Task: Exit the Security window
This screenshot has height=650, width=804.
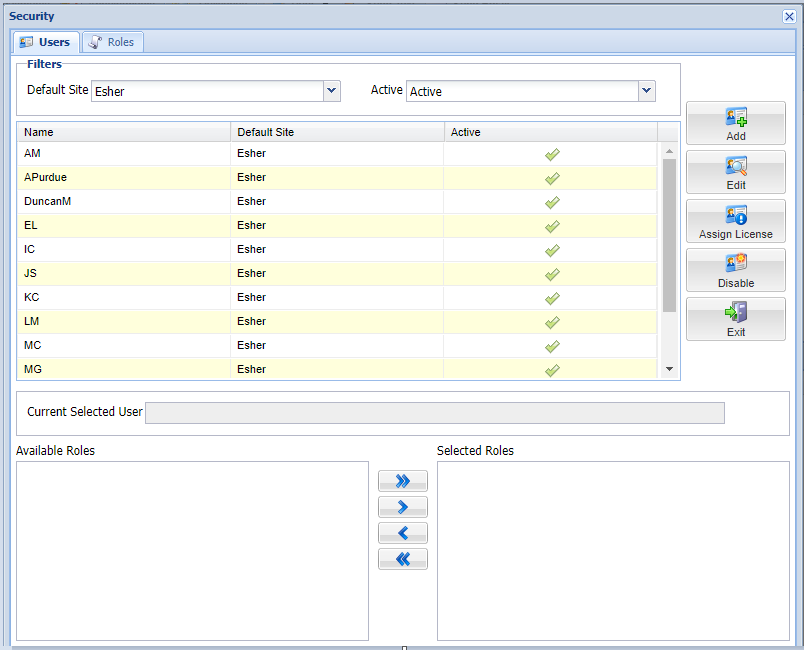Action: (735, 319)
